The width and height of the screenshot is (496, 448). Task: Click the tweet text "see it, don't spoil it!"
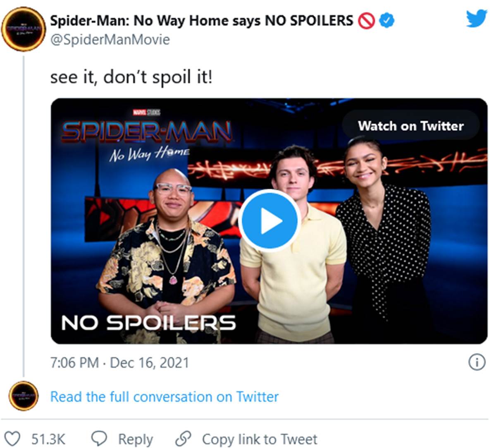tap(131, 77)
